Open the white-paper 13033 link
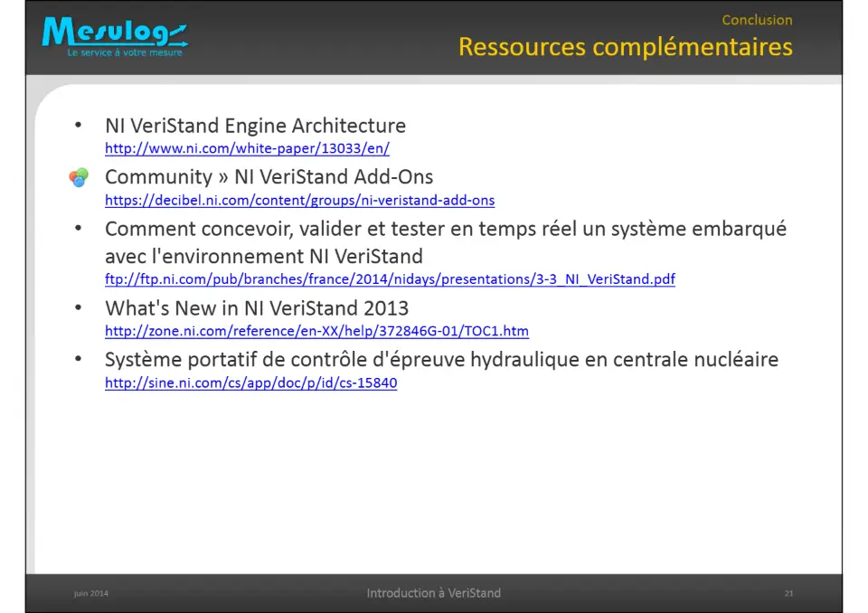 coord(247,148)
